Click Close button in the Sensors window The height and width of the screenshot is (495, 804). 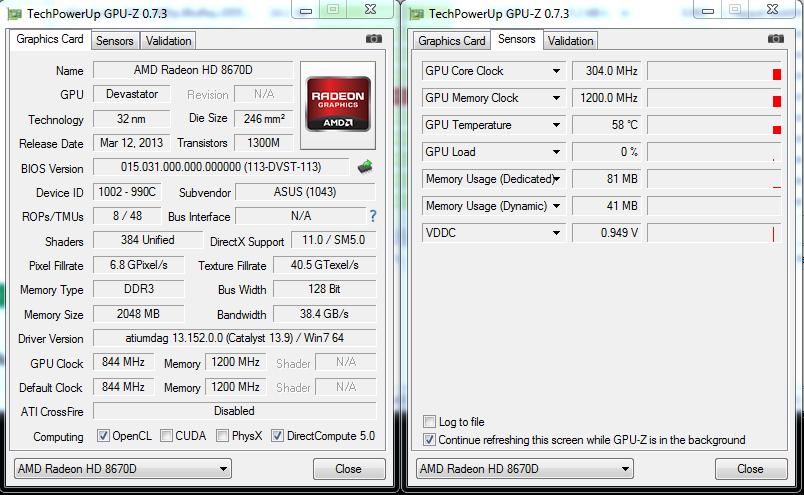pos(751,469)
